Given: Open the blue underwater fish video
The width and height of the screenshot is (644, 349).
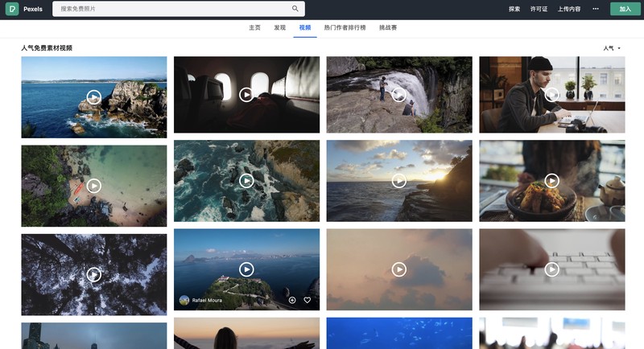Looking at the screenshot, I should pyautogui.click(x=399, y=334).
